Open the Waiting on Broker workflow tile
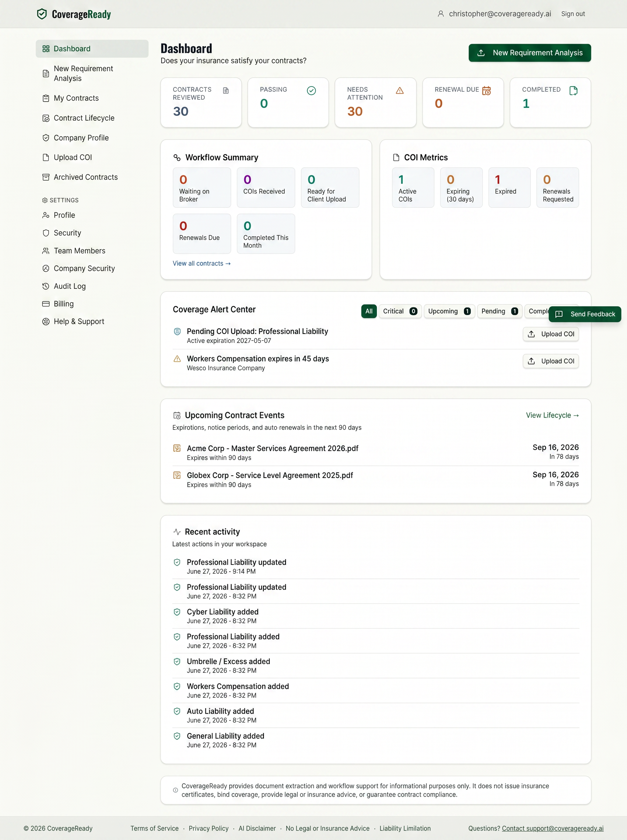The height and width of the screenshot is (840, 627). click(202, 188)
